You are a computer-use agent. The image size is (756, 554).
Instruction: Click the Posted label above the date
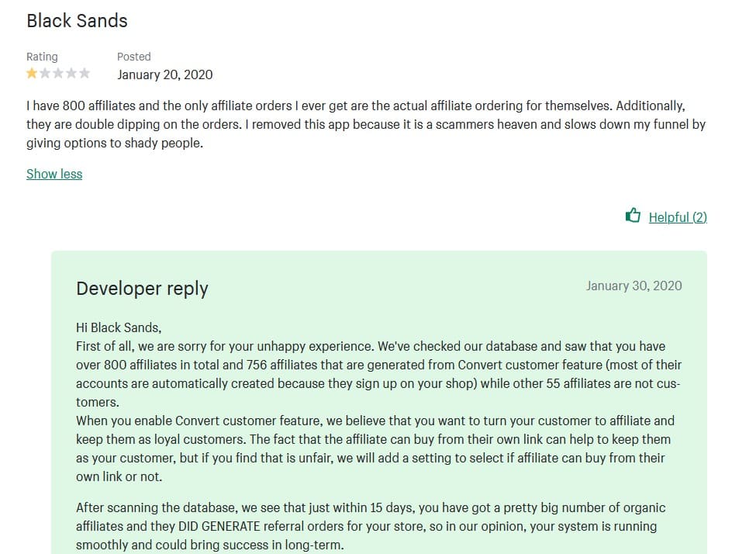(134, 57)
